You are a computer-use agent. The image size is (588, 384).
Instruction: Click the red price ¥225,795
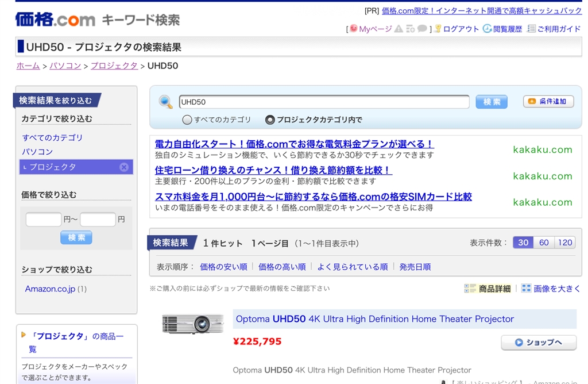click(x=257, y=341)
